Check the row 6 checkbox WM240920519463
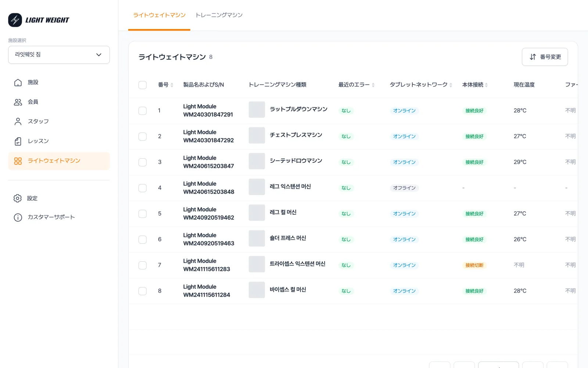This screenshot has height=368, width=588. point(143,240)
